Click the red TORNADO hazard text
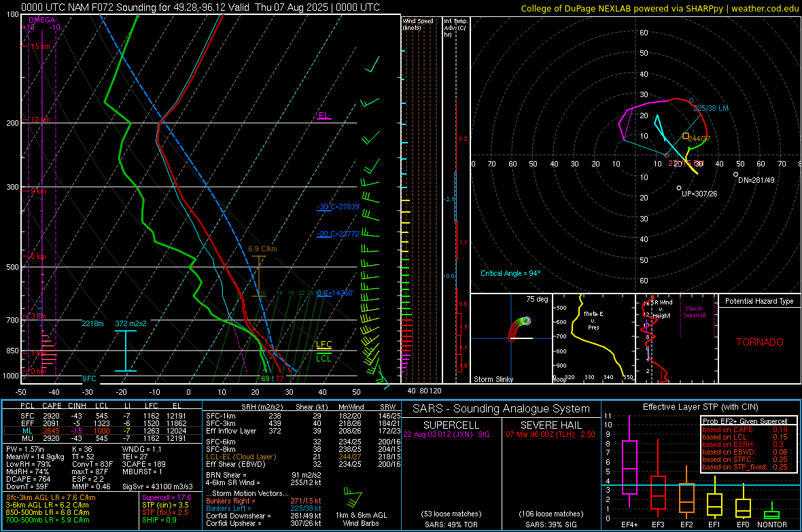The width and height of the screenshot is (802, 532). 760,342
